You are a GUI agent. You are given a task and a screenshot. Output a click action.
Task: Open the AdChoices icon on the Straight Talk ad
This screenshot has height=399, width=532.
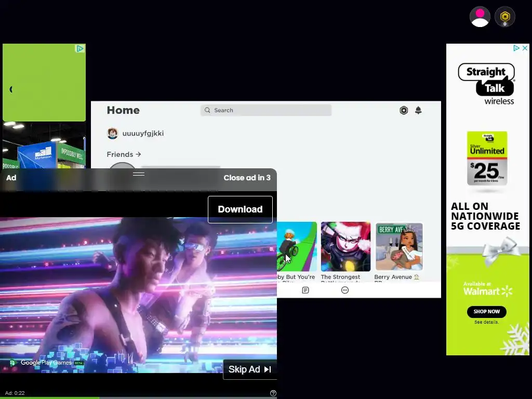coord(516,48)
